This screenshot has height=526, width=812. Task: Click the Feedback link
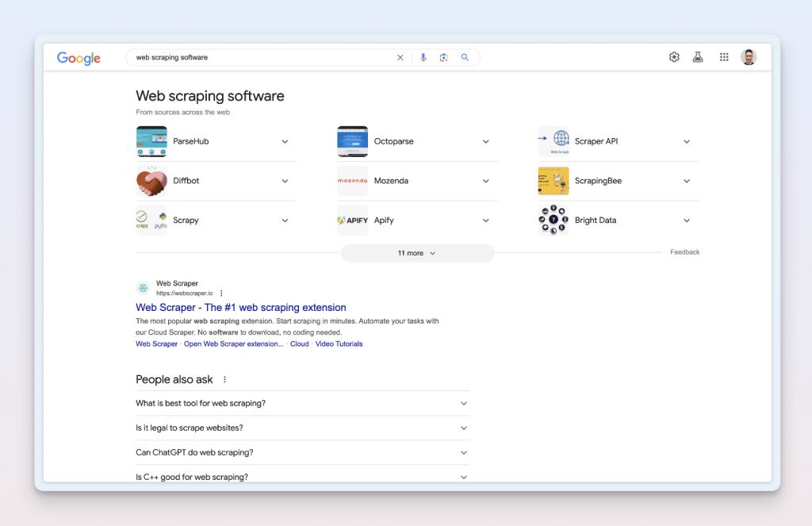click(x=684, y=251)
